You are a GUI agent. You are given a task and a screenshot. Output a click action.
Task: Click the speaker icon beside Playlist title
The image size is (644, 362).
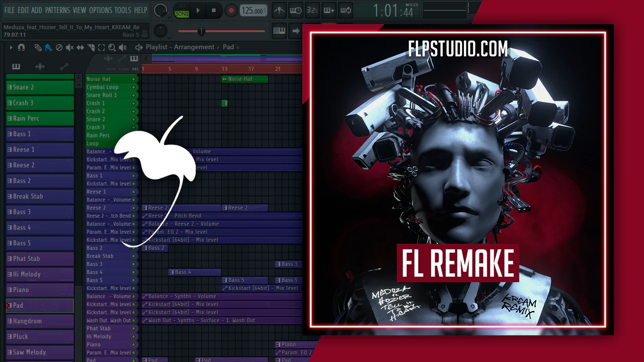pos(139,47)
